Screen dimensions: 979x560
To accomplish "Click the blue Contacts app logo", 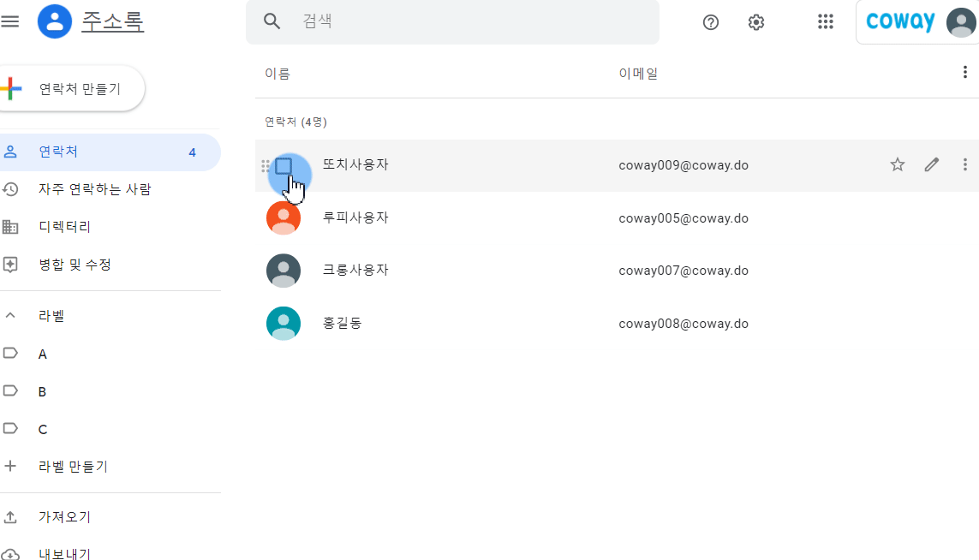I will tap(55, 21).
